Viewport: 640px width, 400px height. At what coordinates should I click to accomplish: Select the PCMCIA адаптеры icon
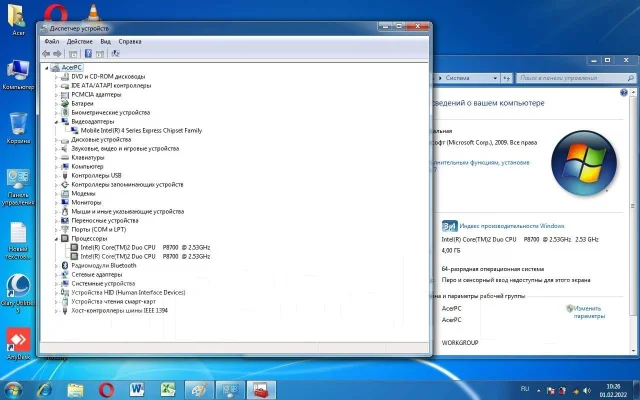[x=64, y=95]
